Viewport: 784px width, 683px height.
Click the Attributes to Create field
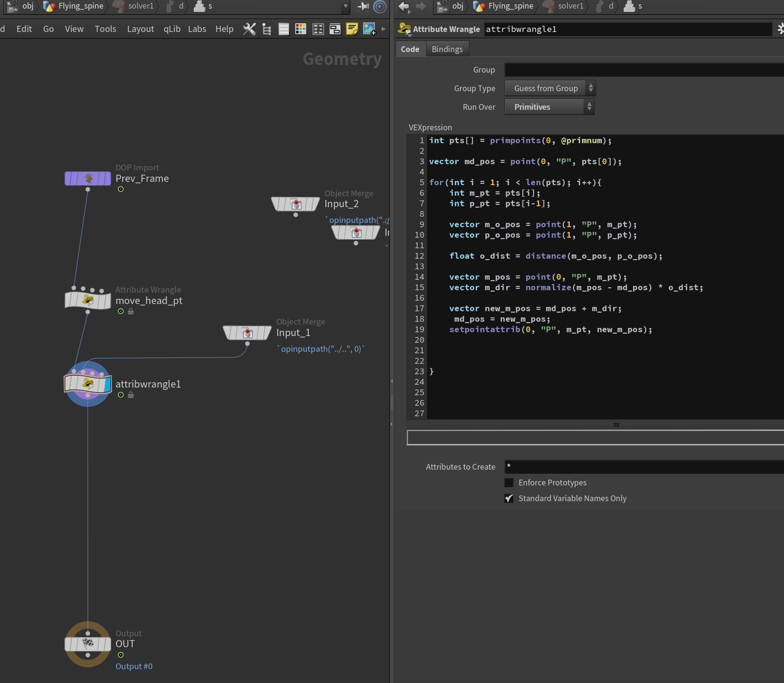(x=644, y=467)
